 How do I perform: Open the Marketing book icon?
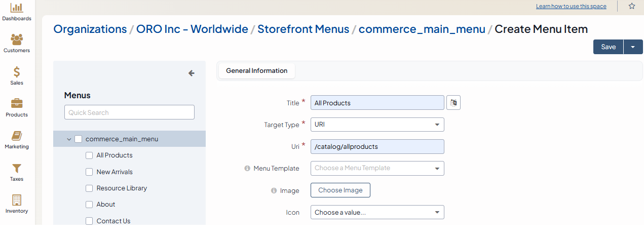pyautogui.click(x=17, y=136)
